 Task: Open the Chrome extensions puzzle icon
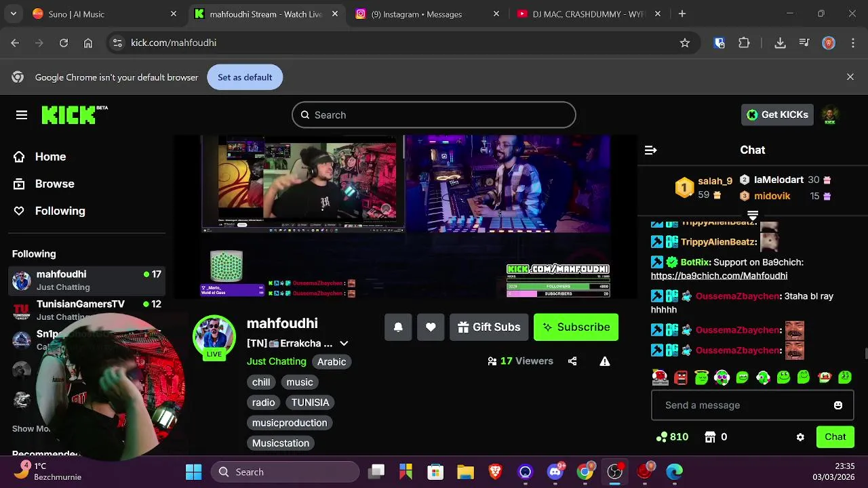coord(744,43)
